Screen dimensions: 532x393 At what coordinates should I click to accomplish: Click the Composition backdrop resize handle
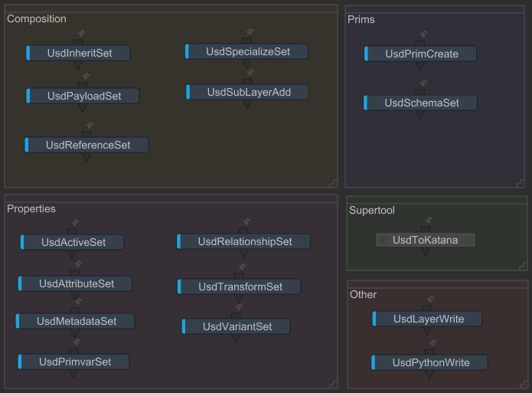point(332,182)
